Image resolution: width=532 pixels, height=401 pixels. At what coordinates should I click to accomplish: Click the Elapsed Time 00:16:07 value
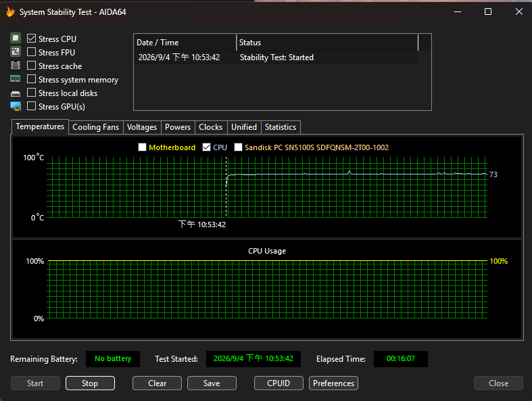(401, 358)
